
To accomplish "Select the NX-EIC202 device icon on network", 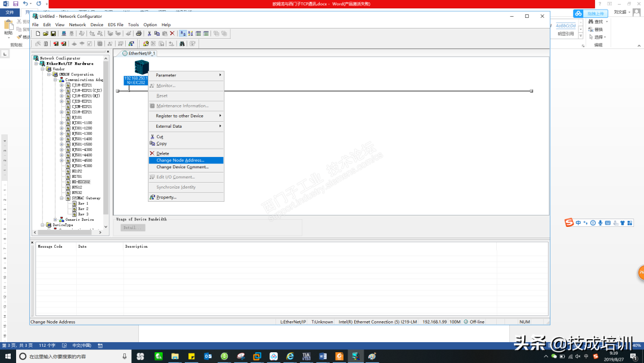I will click(141, 67).
